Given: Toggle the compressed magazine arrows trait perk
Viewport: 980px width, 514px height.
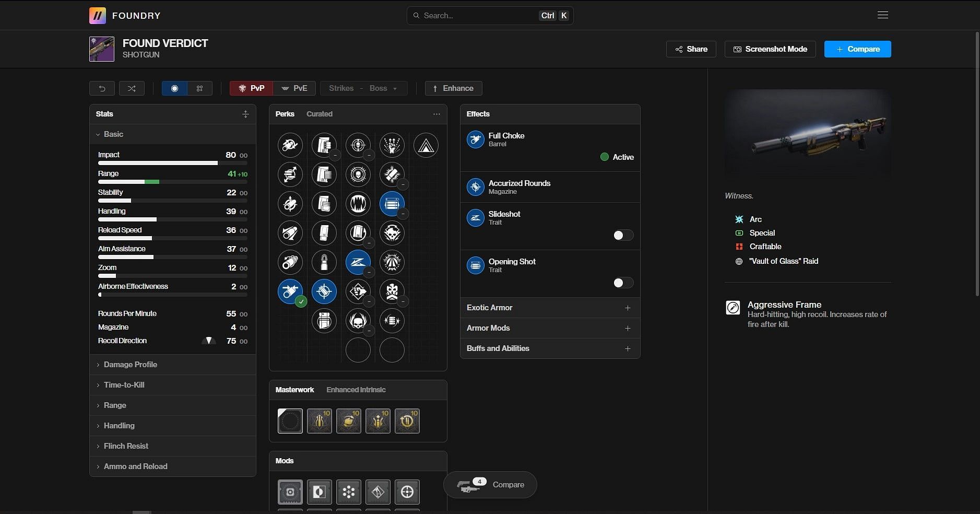Looking at the screenshot, I should (392, 321).
